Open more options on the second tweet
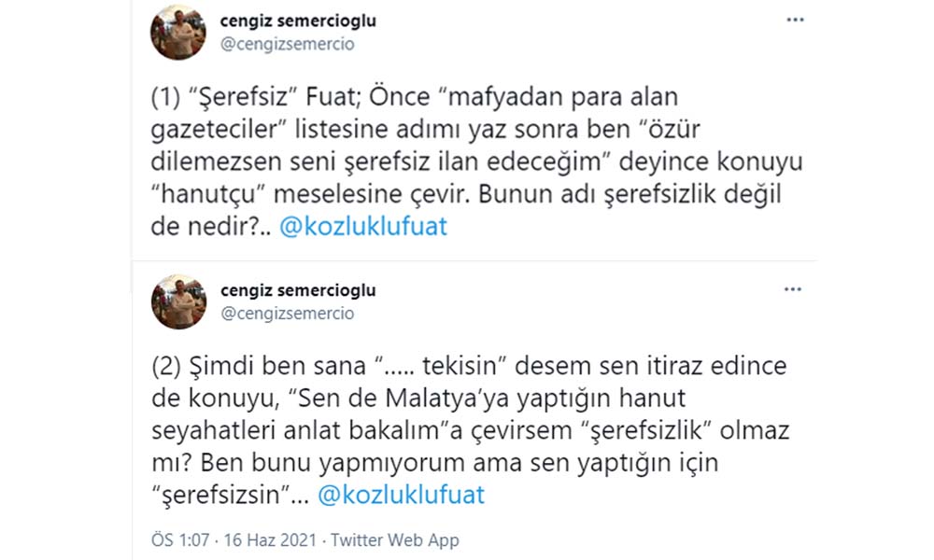Image resolution: width=934 pixels, height=560 pixels. [x=795, y=290]
